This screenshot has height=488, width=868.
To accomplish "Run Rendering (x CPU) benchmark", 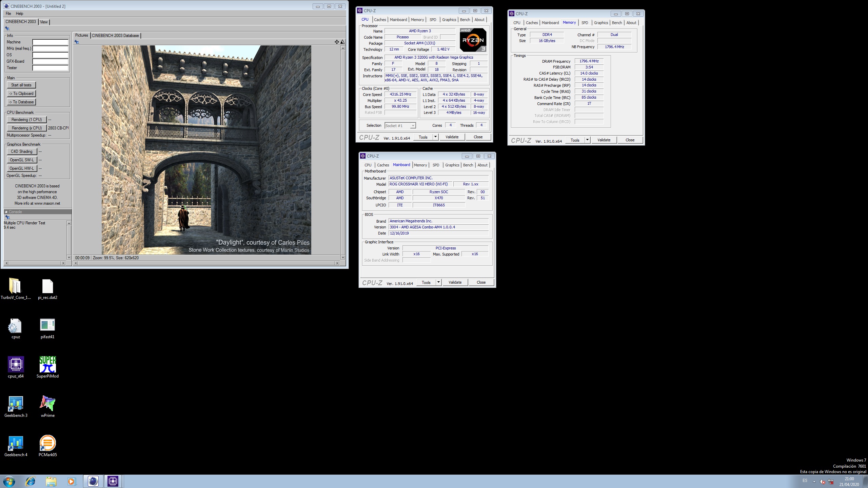I will [x=27, y=128].
